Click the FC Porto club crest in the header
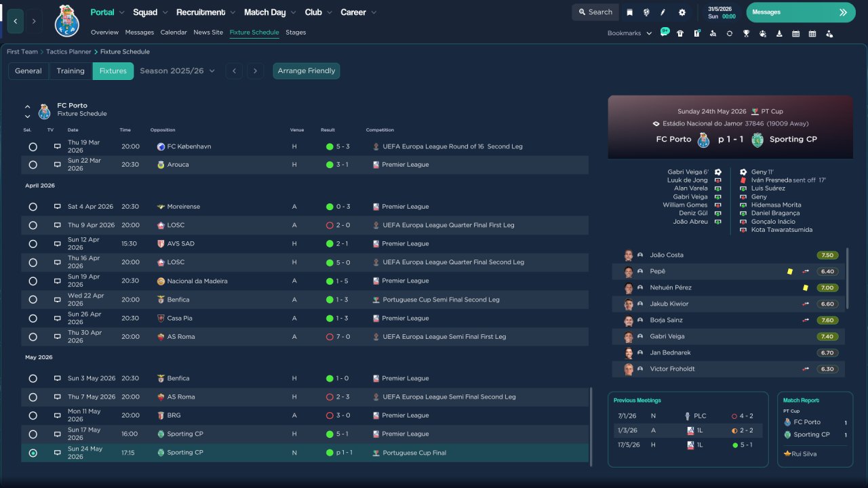This screenshot has height=488, width=868. coord(67,21)
